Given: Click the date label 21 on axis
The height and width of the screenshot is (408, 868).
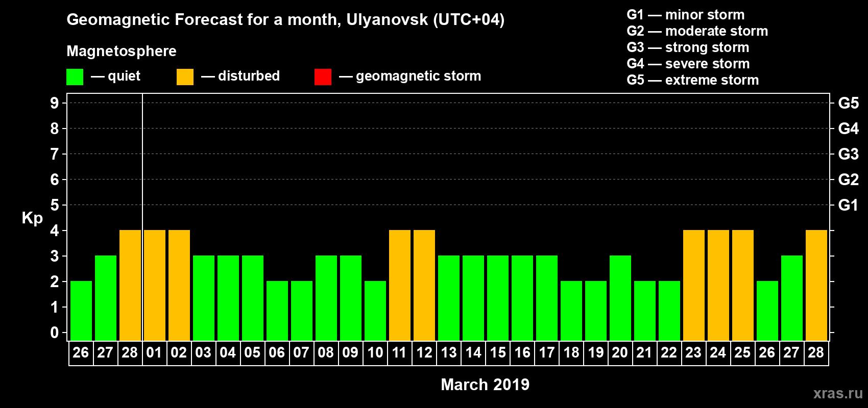Looking at the screenshot, I should pyautogui.click(x=644, y=352).
